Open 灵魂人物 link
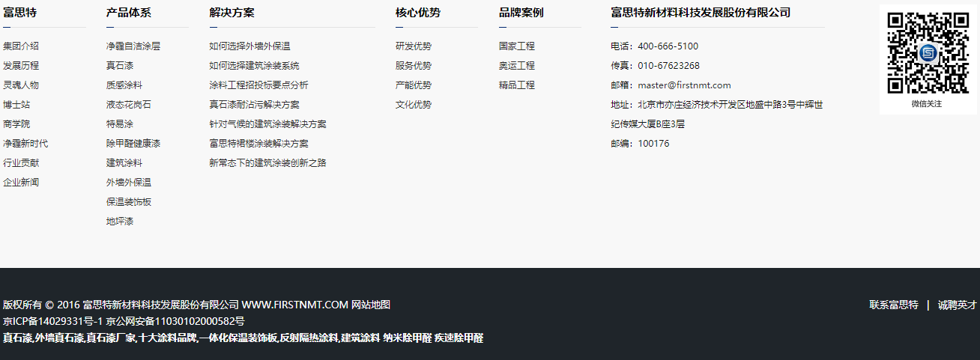Image resolution: width=980 pixels, height=360 pixels. [21, 85]
